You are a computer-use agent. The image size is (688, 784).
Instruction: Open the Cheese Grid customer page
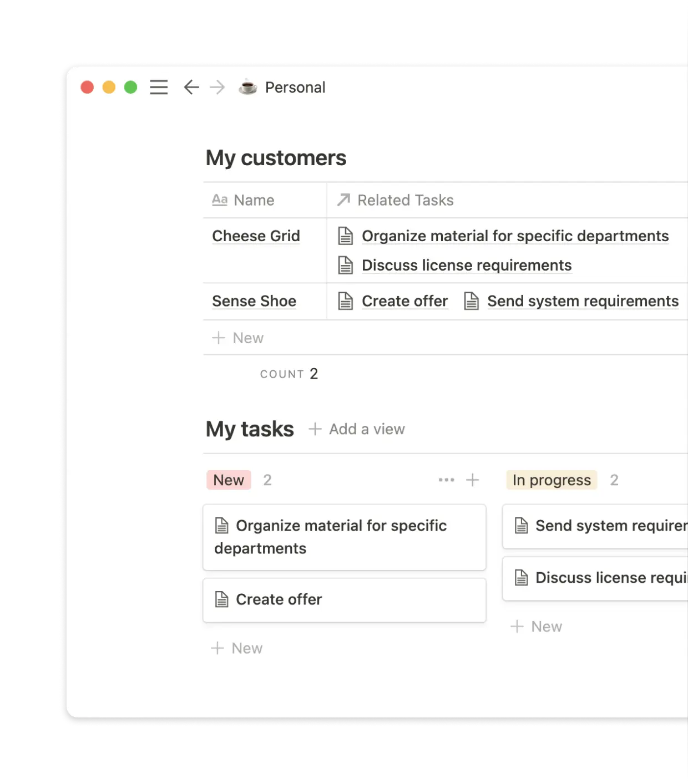[x=256, y=236]
